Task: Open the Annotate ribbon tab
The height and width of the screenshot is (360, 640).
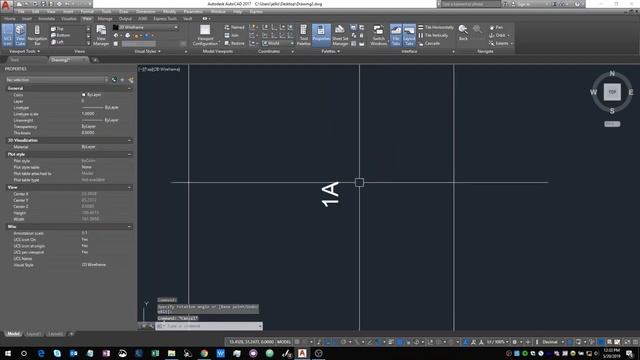Action: [47, 19]
